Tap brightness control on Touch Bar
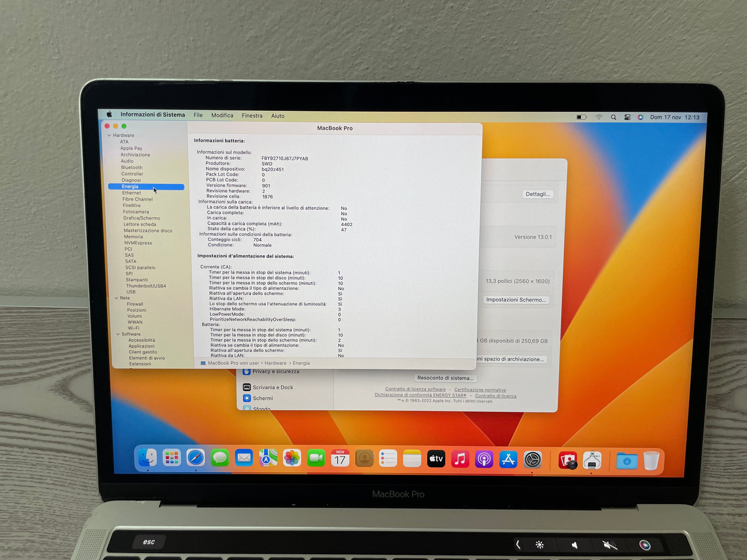Screen dimensions: 747x560 540,545
